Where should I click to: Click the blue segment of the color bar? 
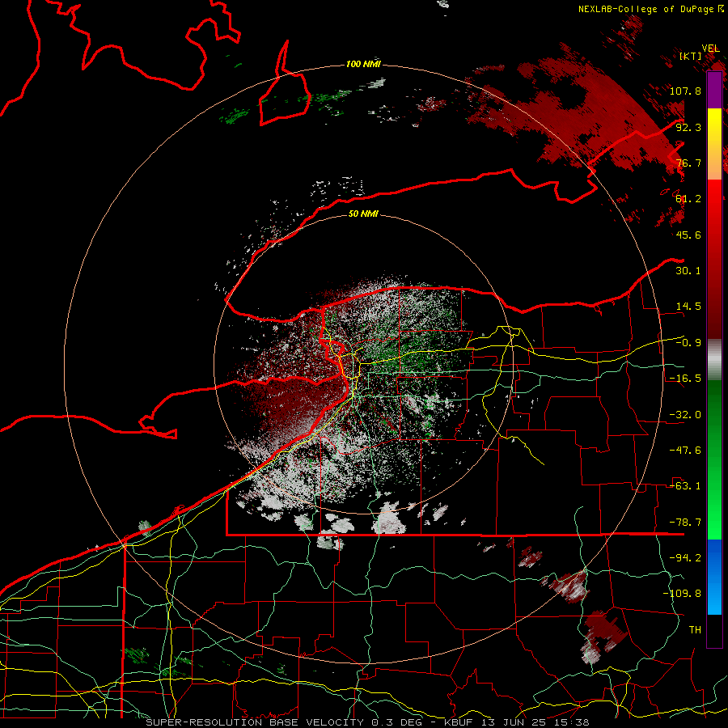[714, 577]
